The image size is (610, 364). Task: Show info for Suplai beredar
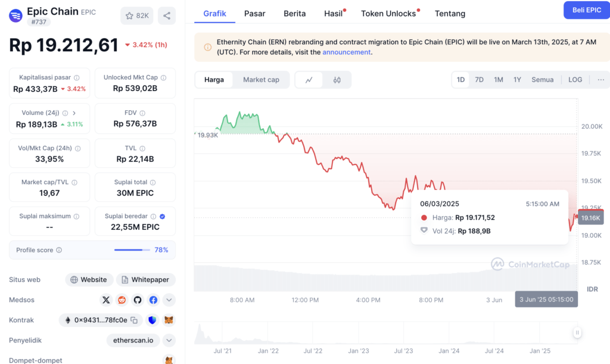click(153, 216)
